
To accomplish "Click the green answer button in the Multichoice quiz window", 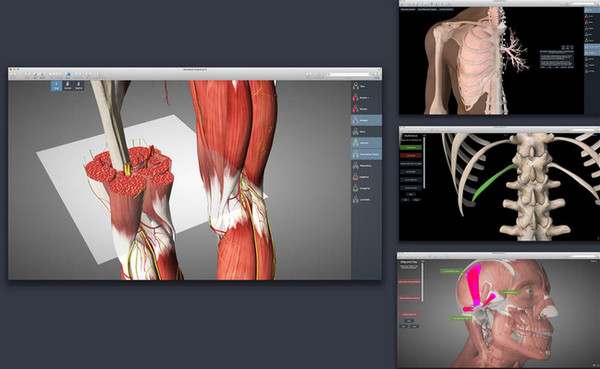I will tap(411, 147).
